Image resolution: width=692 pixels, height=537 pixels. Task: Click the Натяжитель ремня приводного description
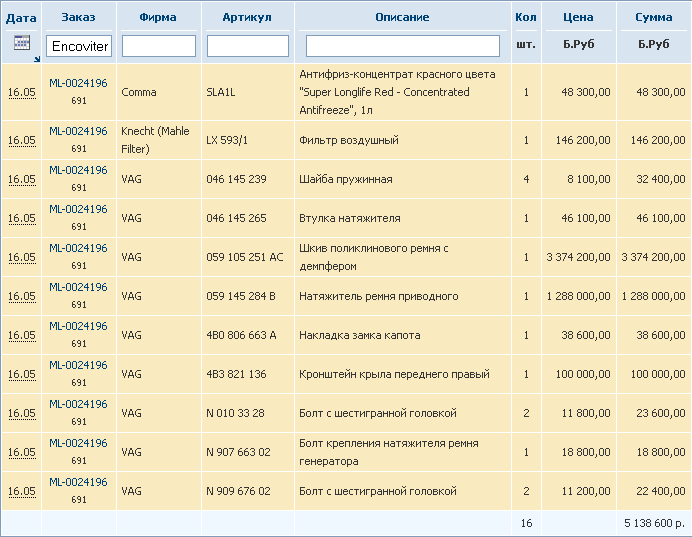(x=379, y=296)
